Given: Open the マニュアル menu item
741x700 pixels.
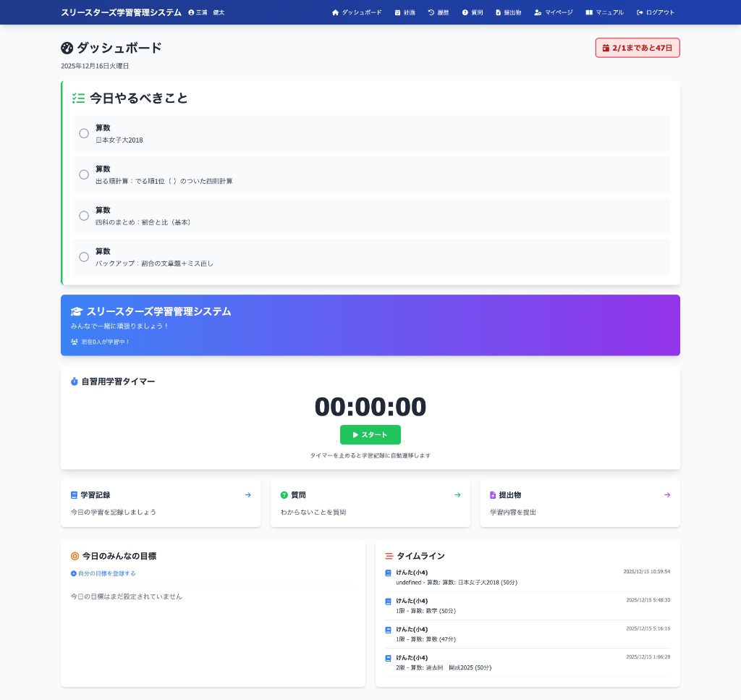Looking at the screenshot, I should 604,12.
